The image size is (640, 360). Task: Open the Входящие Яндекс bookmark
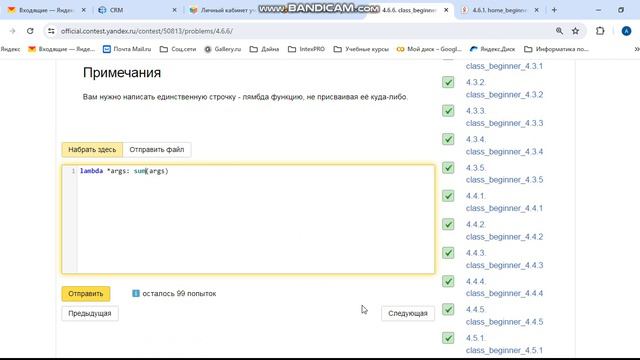click(x=61, y=49)
